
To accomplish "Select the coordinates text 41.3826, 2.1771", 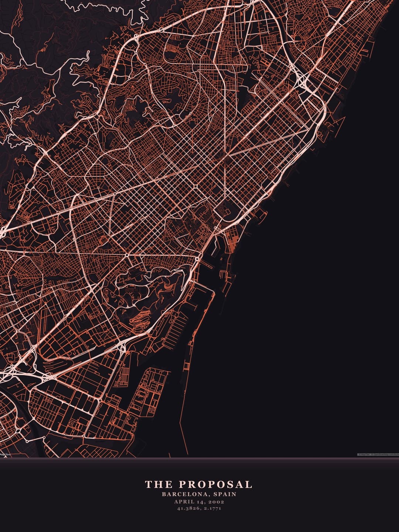I will pyautogui.click(x=199, y=508).
